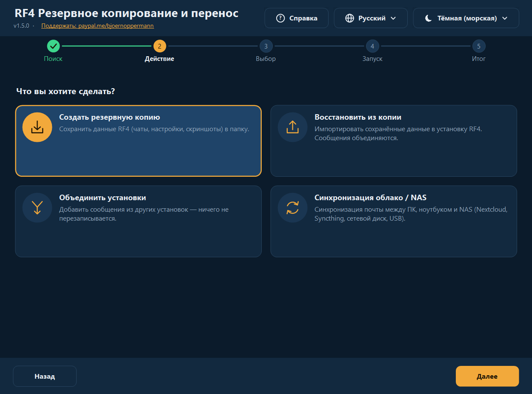Image resolution: width=532 pixels, height=394 pixels.
Task: Click the sync arrows icon for Синхронизация облако / NAS
Action: [x=293, y=207]
